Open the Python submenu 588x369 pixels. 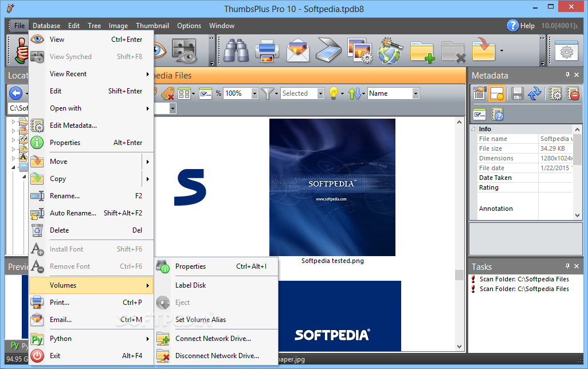[92, 339]
